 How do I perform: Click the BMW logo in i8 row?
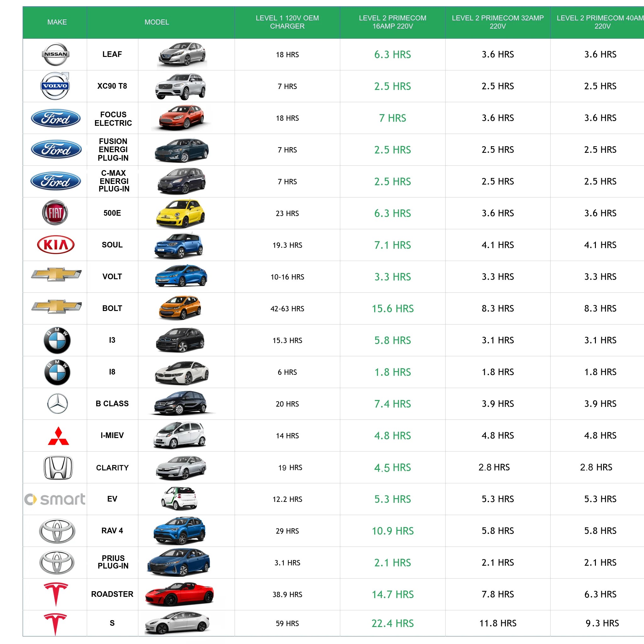57,372
